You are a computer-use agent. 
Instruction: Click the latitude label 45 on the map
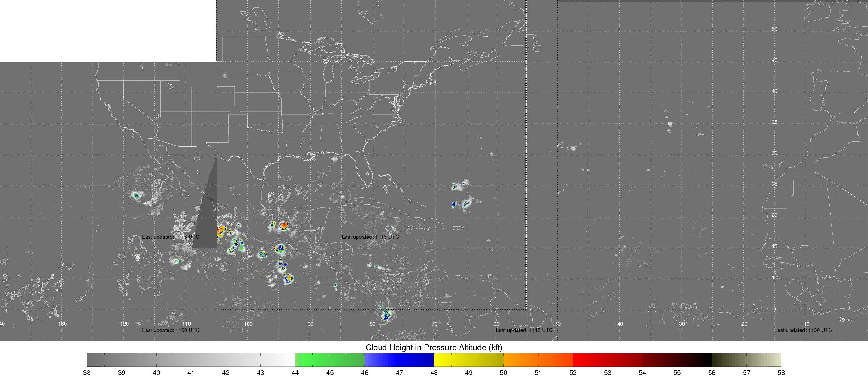774,60
